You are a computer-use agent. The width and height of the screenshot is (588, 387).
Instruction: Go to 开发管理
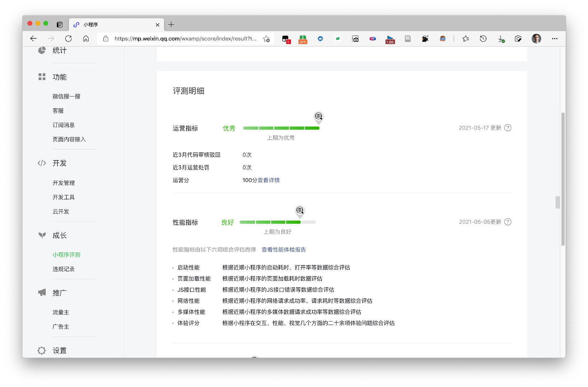point(63,183)
